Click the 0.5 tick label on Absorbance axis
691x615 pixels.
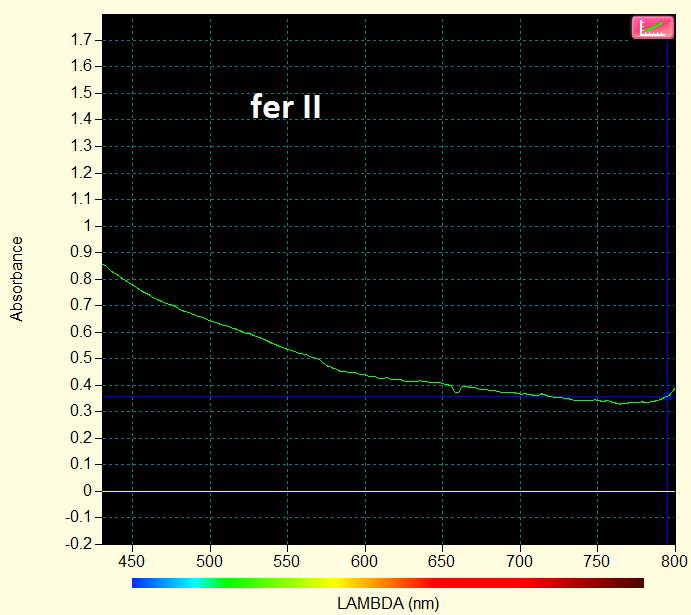(81, 358)
